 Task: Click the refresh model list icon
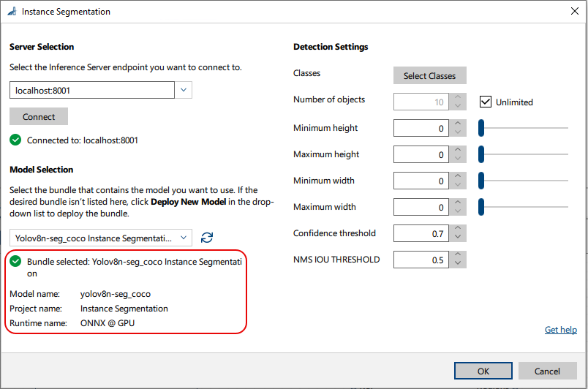point(207,238)
